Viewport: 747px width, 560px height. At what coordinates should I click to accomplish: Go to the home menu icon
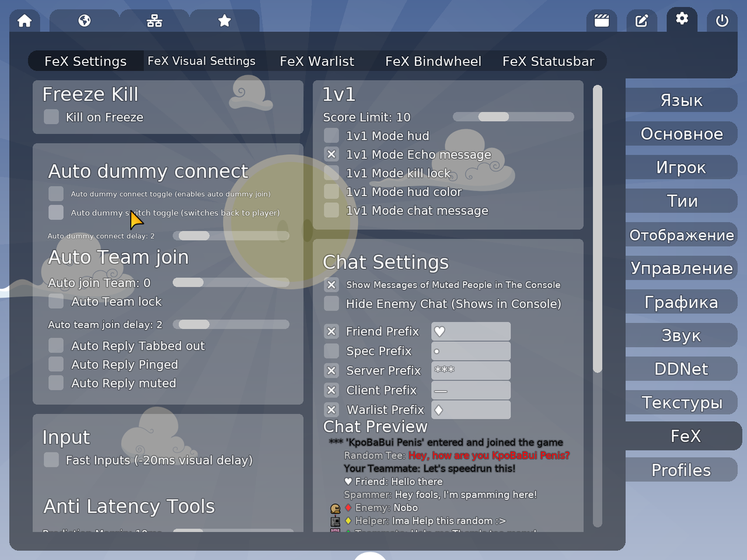tap(25, 21)
